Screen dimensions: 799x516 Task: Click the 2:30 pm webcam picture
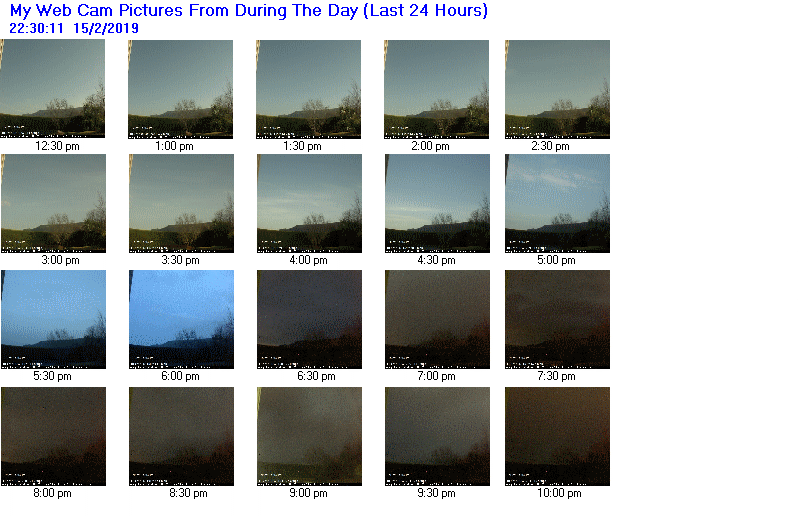click(557, 89)
